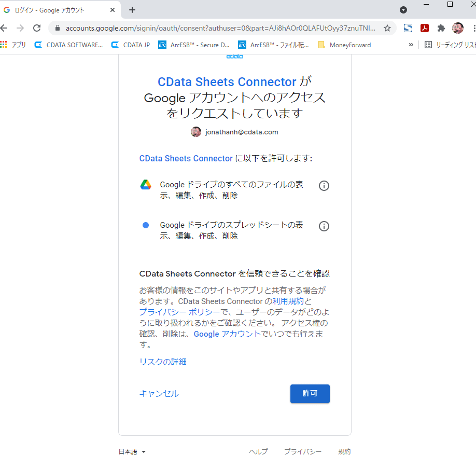Open the 利用規約 terms link
Viewport: 476px width, 469px height.
[288, 301]
